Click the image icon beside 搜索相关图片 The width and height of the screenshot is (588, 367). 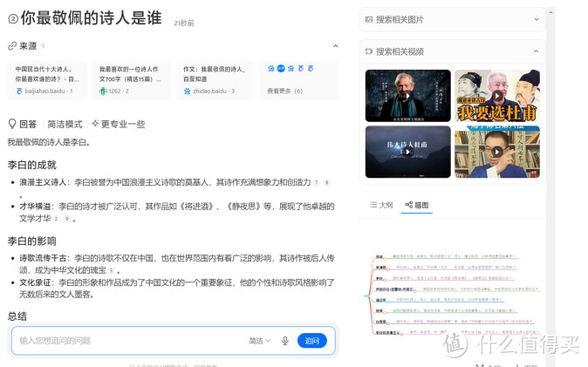click(x=369, y=19)
